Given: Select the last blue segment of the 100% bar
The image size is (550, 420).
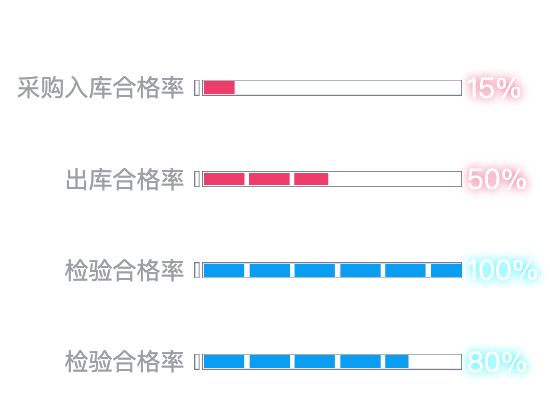Looking at the screenshot, I should coord(446,271).
